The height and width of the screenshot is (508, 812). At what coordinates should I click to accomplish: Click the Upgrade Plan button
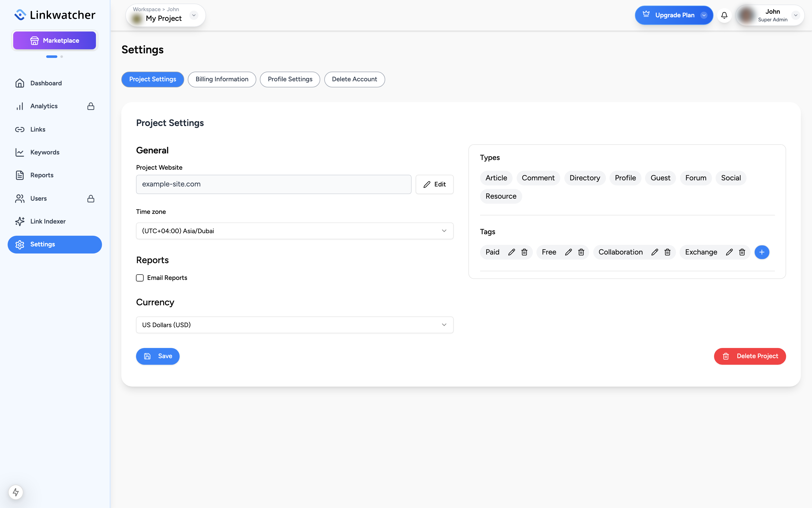click(x=674, y=15)
